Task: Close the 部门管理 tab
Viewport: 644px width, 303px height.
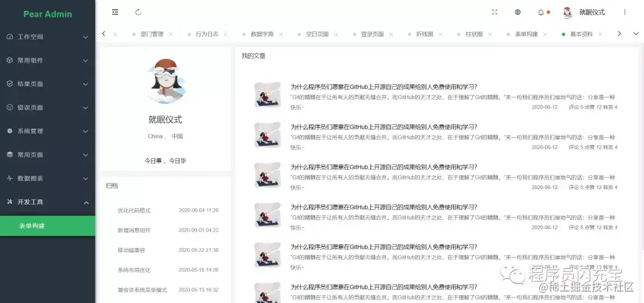Action: pyautogui.click(x=171, y=35)
